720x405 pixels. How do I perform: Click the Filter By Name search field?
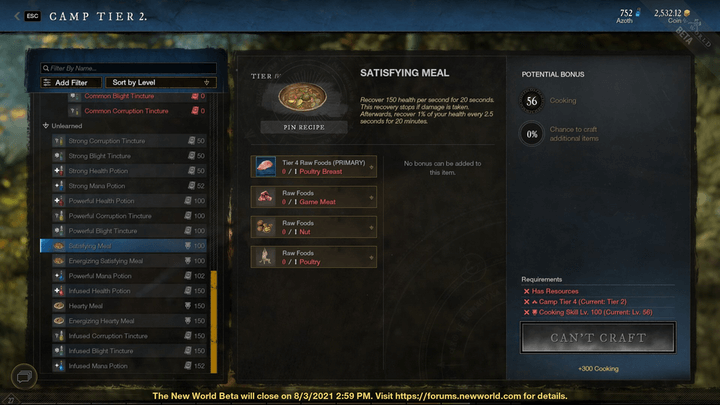click(129, 68)
